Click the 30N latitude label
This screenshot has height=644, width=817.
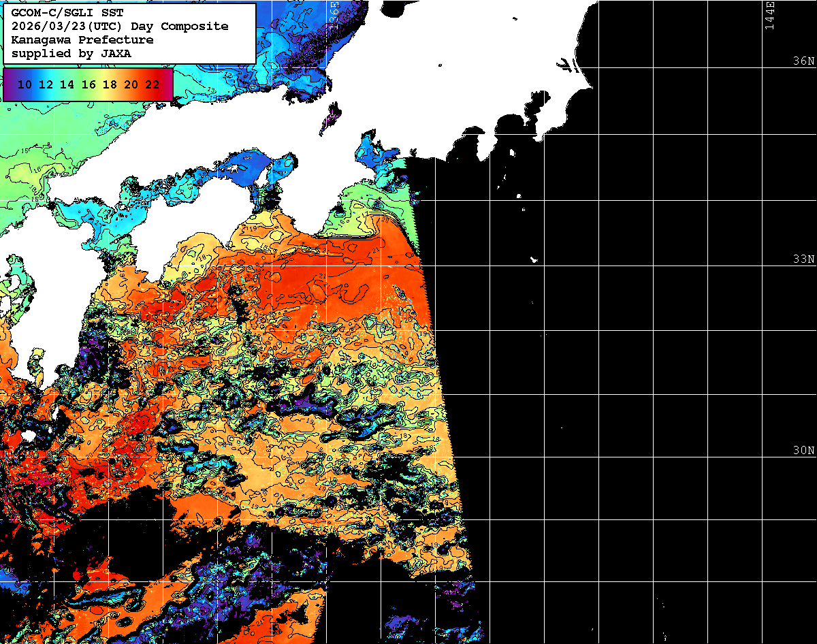tap(803, 451)
